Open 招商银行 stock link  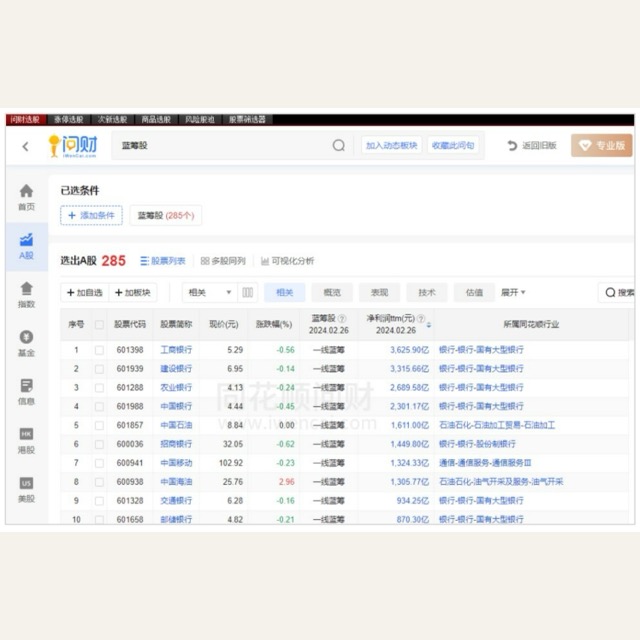click(176, 444)
